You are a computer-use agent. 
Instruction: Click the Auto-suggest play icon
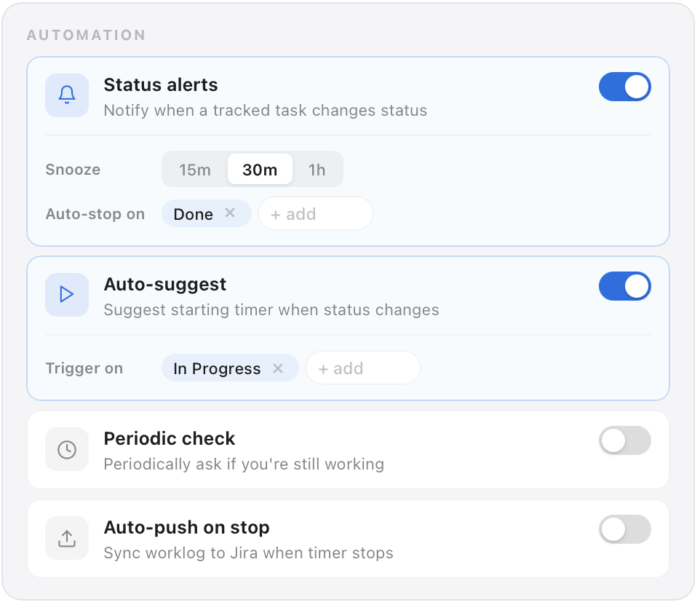(67, 295)
